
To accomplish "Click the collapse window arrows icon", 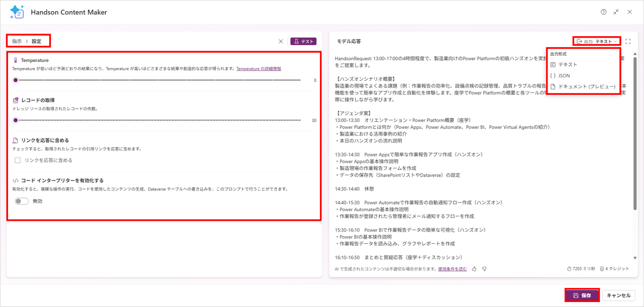I will click(616, 12).
